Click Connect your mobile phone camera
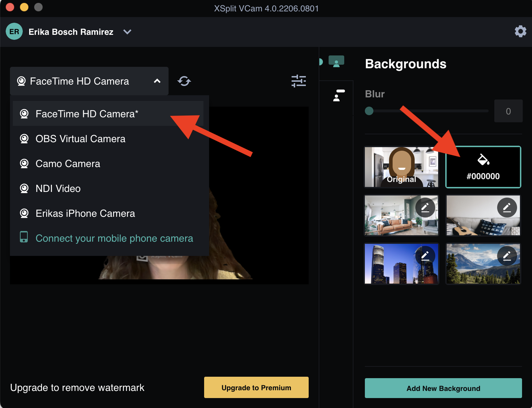Viewport: 532px width, 408px height. [x=108, y=238]
